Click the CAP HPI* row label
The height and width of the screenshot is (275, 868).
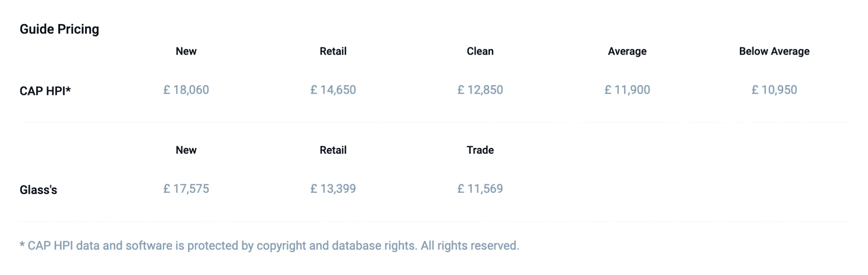(45, 91)
